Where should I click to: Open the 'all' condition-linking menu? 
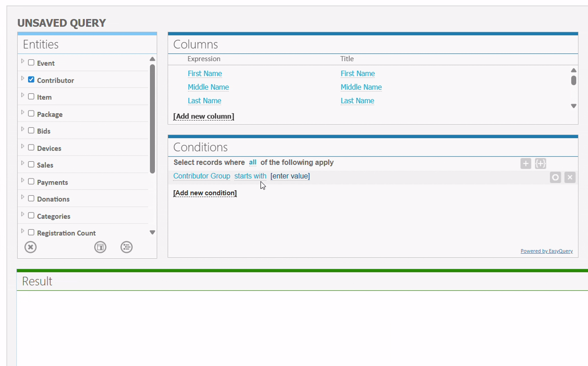tap(252, 162)
